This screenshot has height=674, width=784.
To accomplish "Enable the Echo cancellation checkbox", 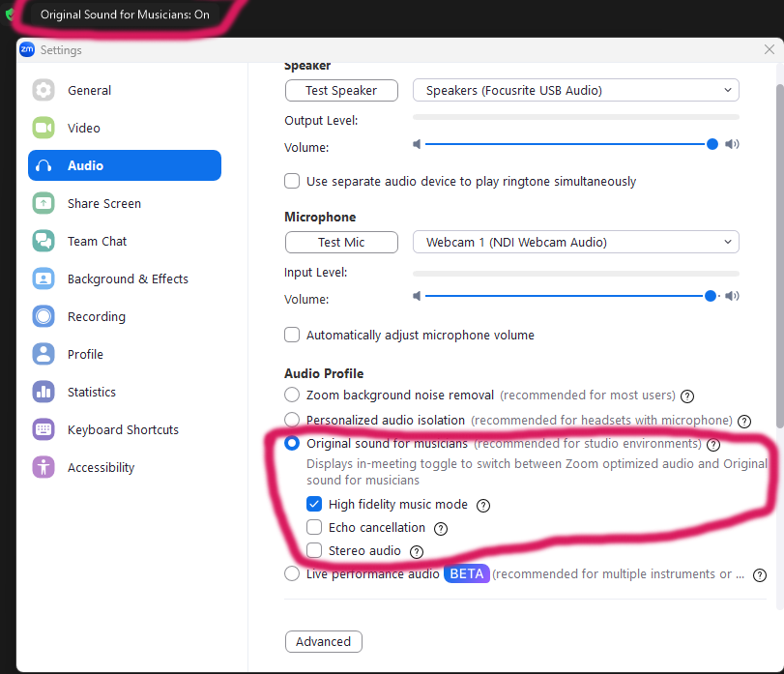I will 314,528.
